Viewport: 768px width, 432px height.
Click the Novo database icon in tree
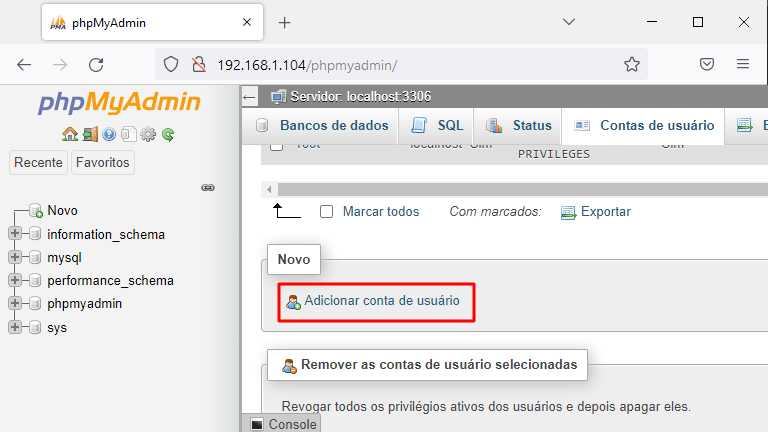(36, 211)
